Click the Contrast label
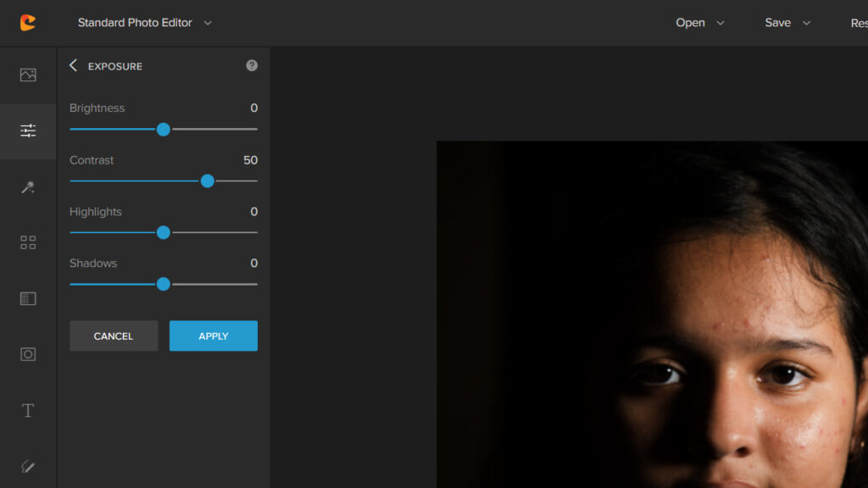The image size is (868, 488). coord(92,160)
